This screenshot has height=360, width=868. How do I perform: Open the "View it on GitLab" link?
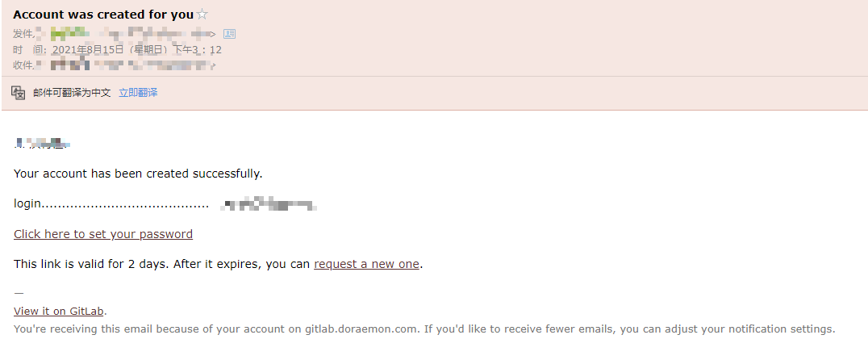coord(59,312)
